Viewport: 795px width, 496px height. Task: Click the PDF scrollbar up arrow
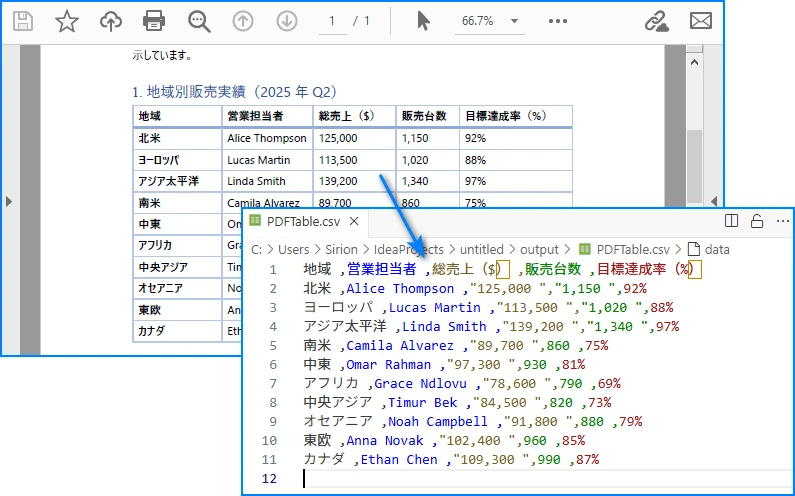pos(695,62)
